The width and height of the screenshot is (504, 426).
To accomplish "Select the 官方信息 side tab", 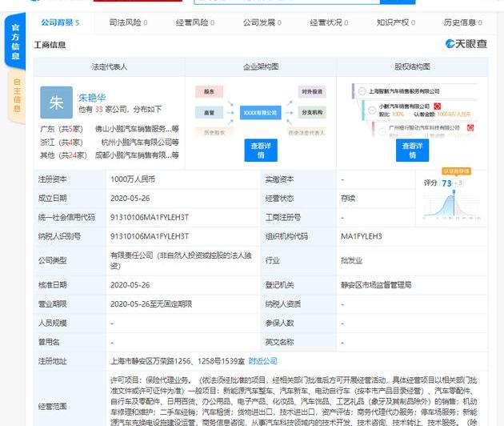I will click(x=15, y=42).
